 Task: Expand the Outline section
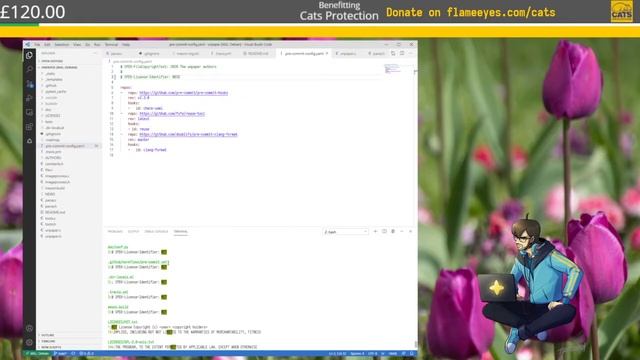click(x=69, y=335)
